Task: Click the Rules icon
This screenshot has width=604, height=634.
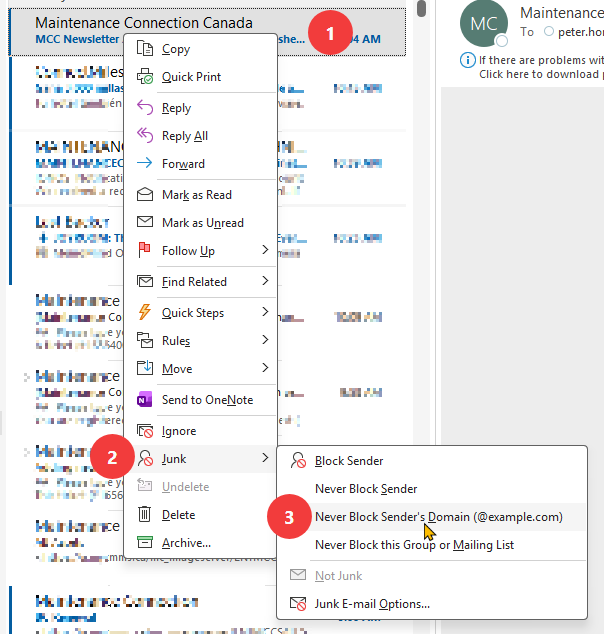Action: pos(145,340)
